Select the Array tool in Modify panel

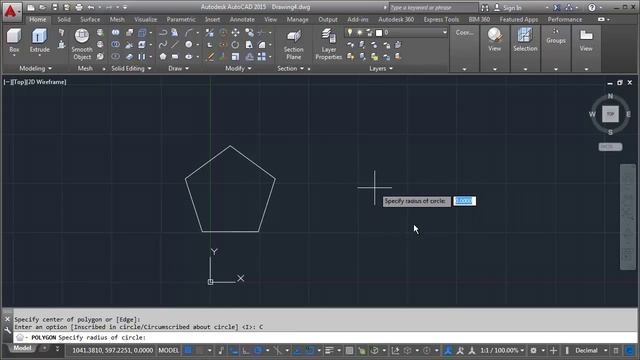tap(262, 56)
